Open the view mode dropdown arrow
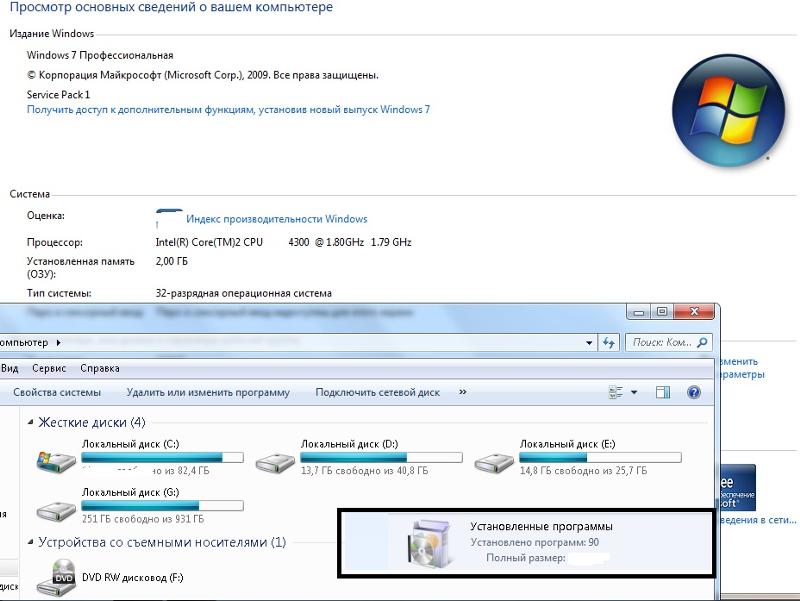 click(634, 392)
